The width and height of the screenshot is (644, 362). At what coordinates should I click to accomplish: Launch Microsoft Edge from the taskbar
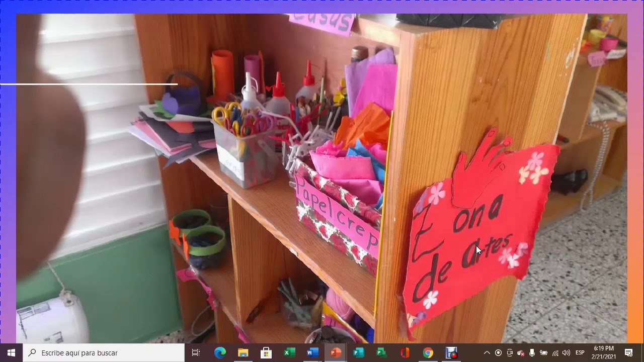pyautogui.click(x=220, y=353)
